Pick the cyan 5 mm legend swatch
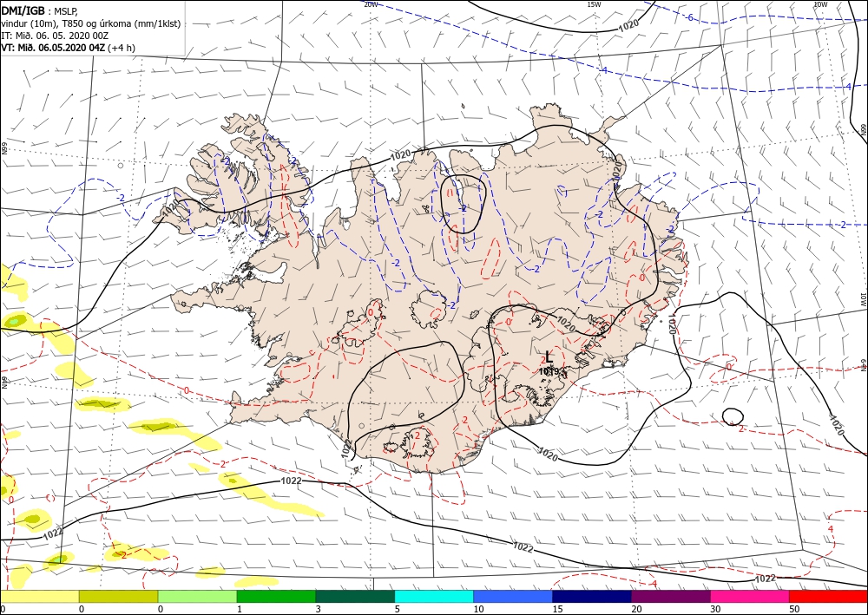 pyautogui.click(x=434, y=596)
